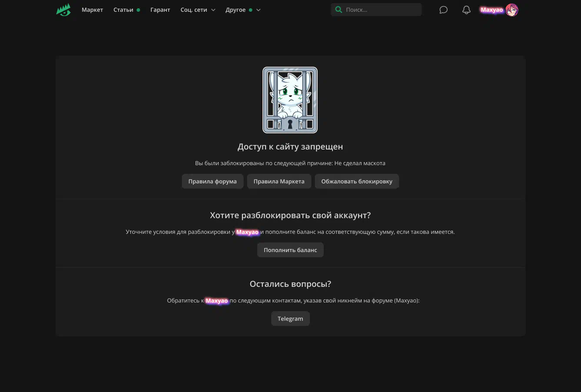Screen dimensions: 581x392
Task: Open the Maxyao username in the header
Action: coord(491,10)
